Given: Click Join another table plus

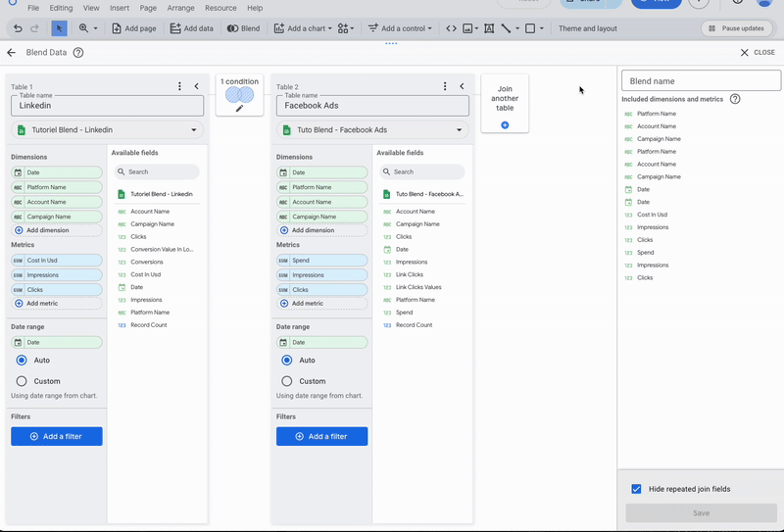Looking at the screenshot, I should point(505,125).
